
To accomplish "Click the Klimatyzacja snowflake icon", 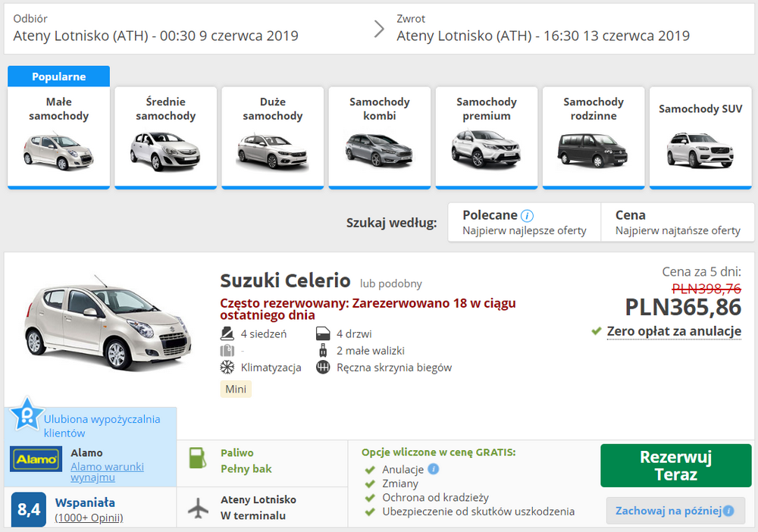I will (x=224, y=368).
